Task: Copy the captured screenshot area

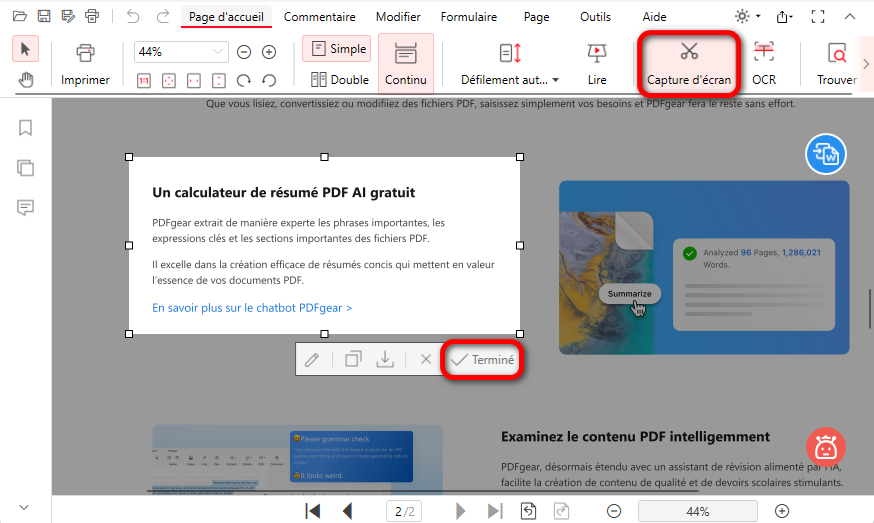Action: [x=353, y=359]
